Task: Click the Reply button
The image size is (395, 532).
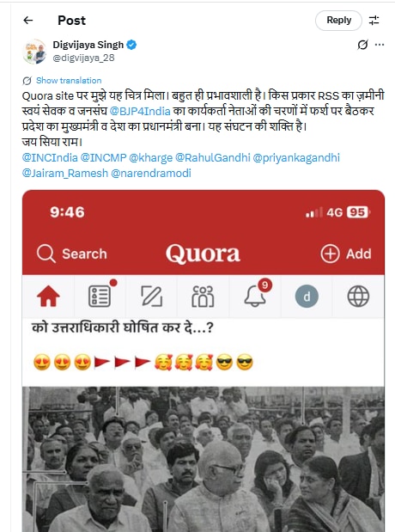Action: 338,21
